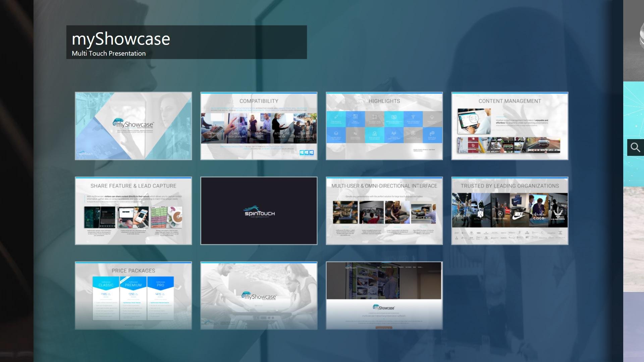Select the myShowcase website screenshot slide
This screenshot has width=644, height=362.
pyautogui.click(x=384, y=295)
